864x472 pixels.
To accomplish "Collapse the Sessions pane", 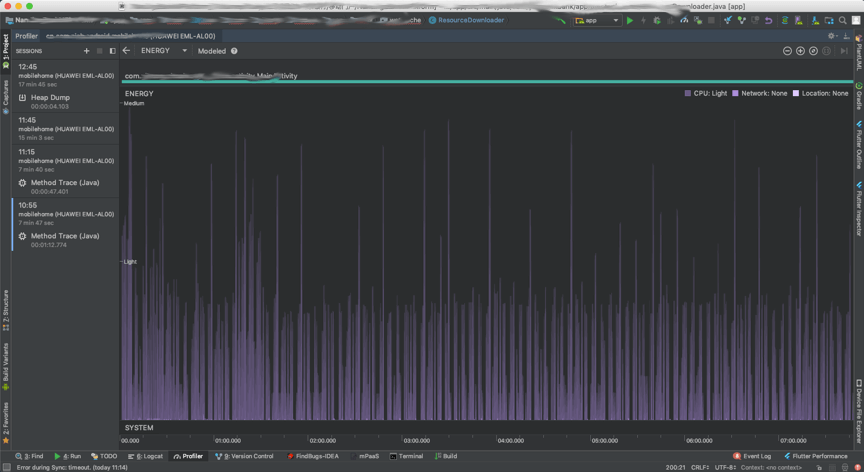I will [x=112, y=51].
